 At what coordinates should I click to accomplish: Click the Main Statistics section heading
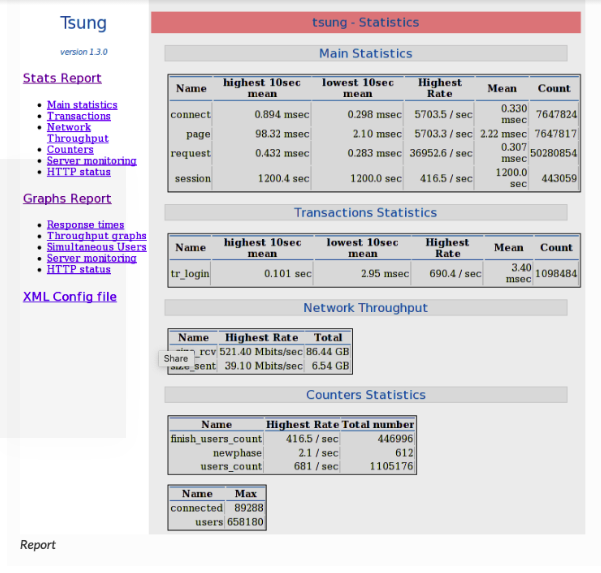[x=366, y=53]
